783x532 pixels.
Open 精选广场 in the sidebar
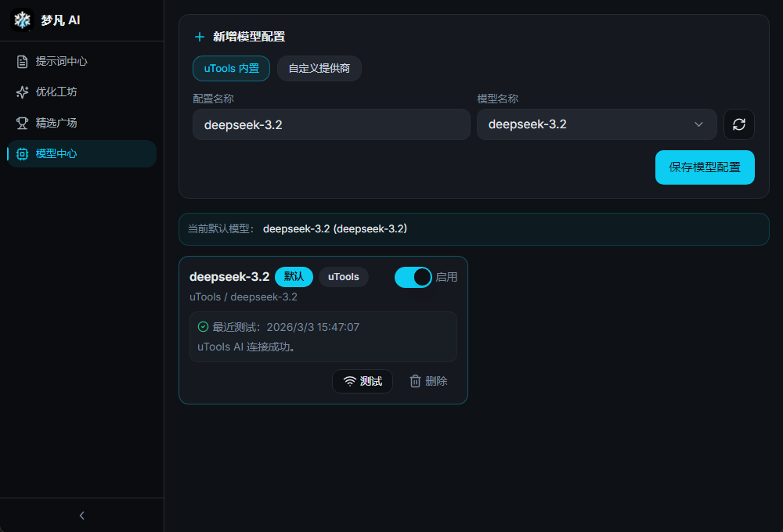82,123
